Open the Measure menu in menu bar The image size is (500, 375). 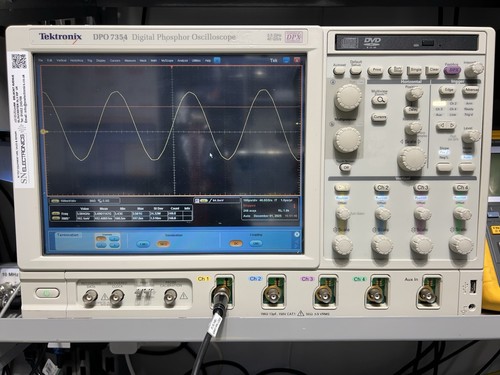pos(130,61)
